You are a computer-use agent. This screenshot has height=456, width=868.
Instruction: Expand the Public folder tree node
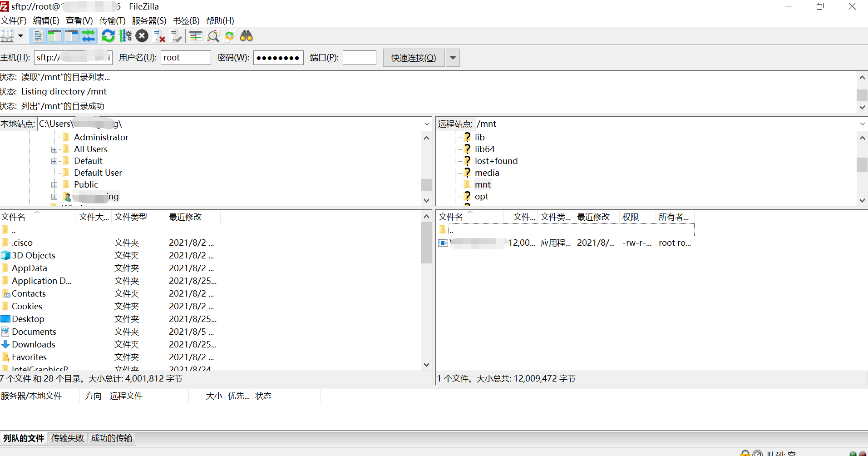tap(54, 185)
